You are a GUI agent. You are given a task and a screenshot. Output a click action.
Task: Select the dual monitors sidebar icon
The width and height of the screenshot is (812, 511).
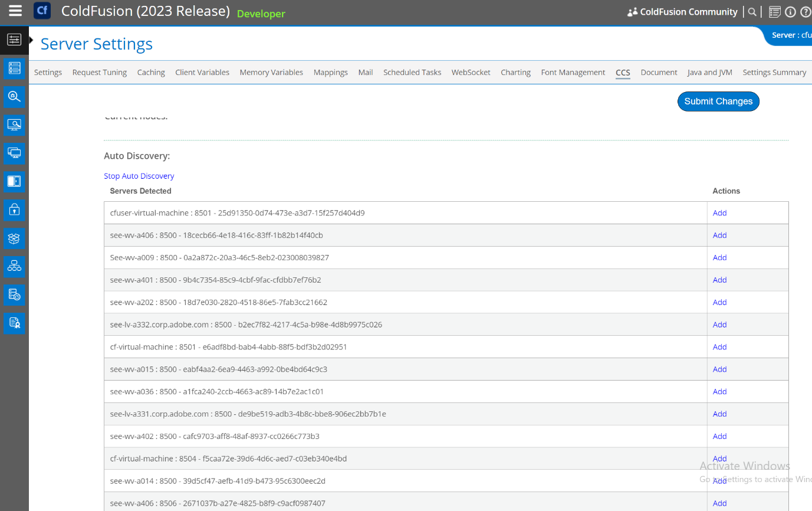14,153
